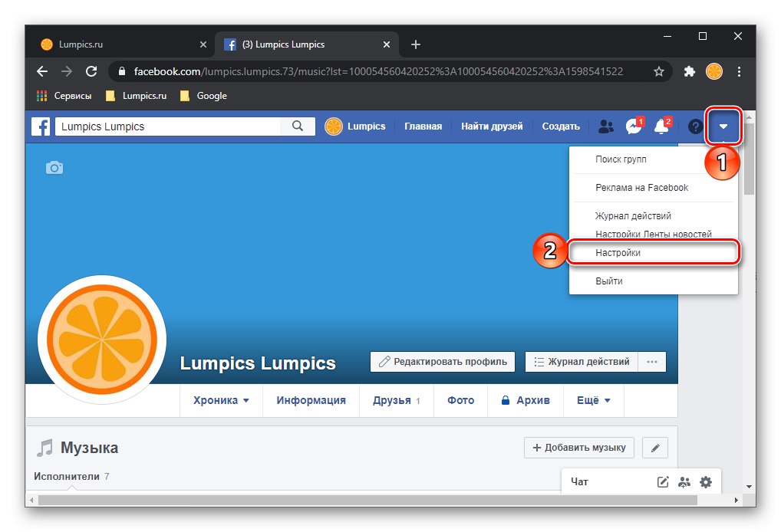781x532 pixels.
Task: Click the search magnifier icon
Action: tap(298, 126)
